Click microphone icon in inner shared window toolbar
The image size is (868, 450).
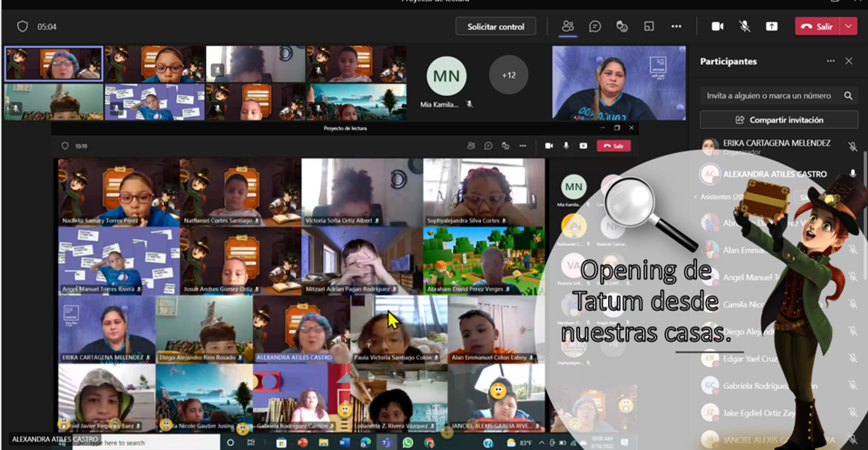click(566, 146)
